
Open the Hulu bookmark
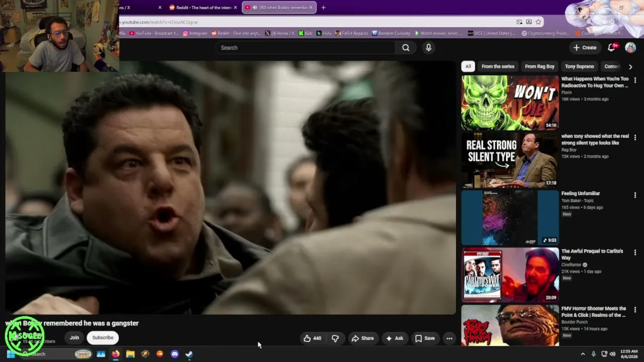pos(324,33)
